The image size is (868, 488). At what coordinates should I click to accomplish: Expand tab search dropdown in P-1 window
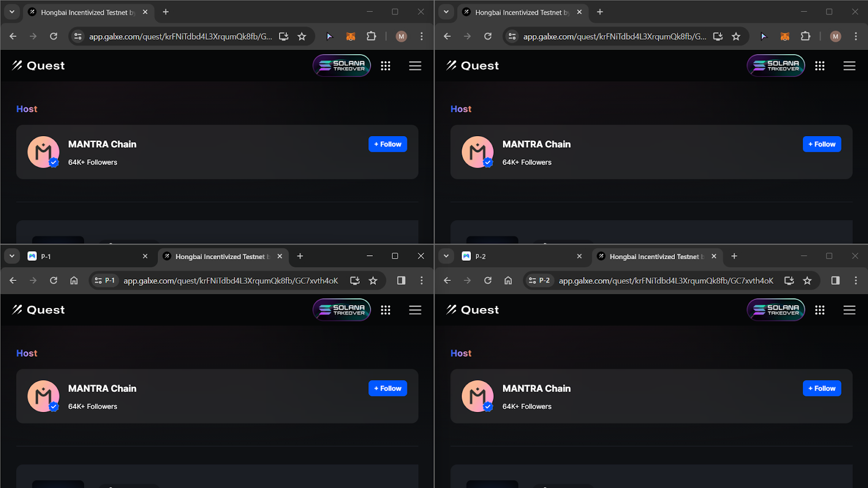(x=12, y=256)
